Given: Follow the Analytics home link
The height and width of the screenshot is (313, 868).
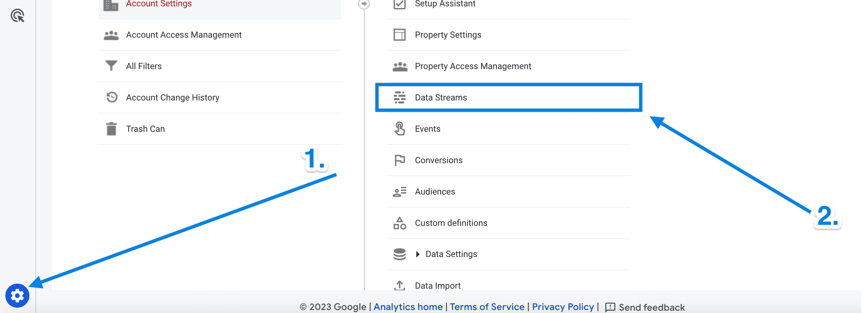Looking at the screenshot, I should 408,307.
